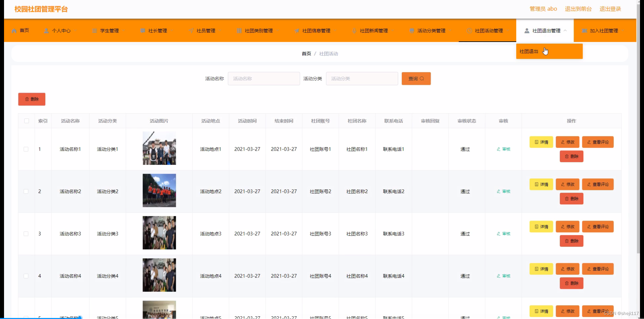644x319 pixels.
Task: Click the trash icon on the 删除 button
Action: tap(27, 99)
